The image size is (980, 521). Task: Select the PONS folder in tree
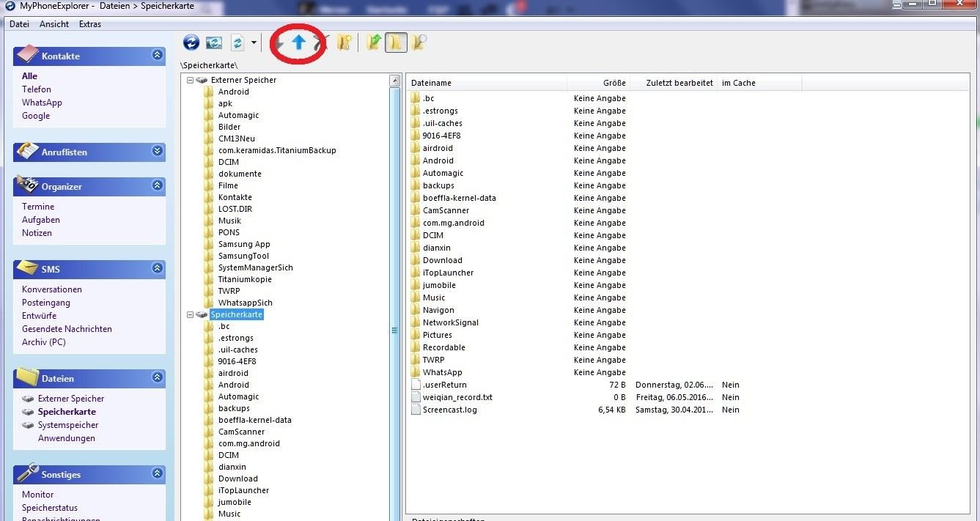[x=229, y=232]
